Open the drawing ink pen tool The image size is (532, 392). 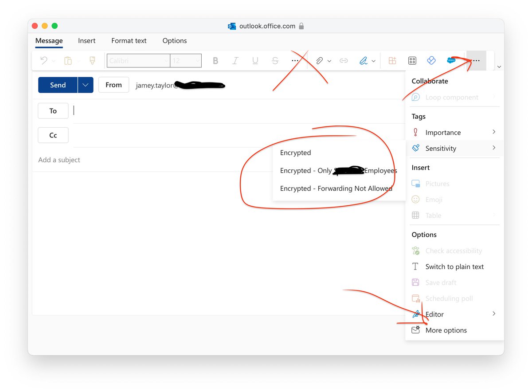(x=364, y=60)
